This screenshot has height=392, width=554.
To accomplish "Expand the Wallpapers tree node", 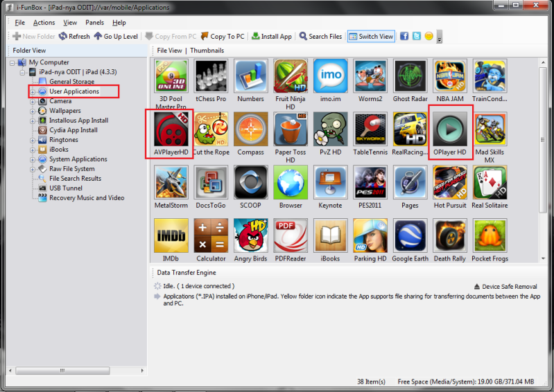I will tap(33, 111).
